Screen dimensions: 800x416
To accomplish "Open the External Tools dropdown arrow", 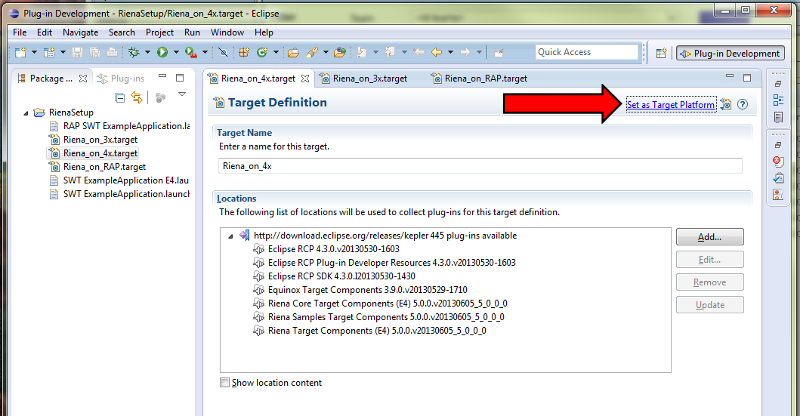I will (205, 52).
